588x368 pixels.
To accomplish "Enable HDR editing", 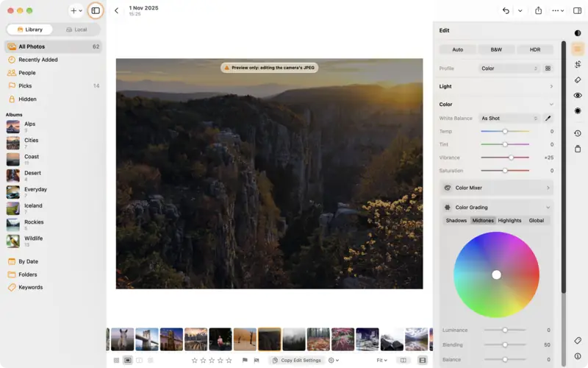I will coord(535,49).
